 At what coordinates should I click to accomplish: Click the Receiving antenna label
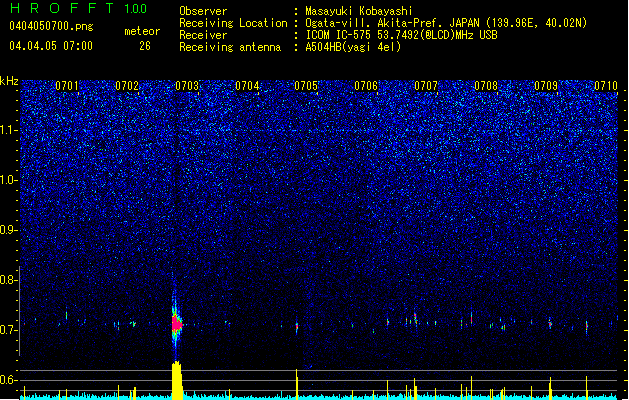230,47
